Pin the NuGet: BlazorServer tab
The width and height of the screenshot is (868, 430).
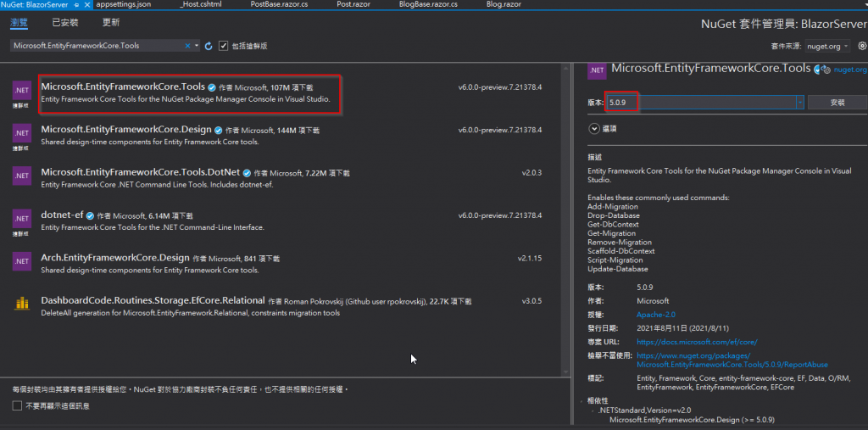[x=76, y=4]
